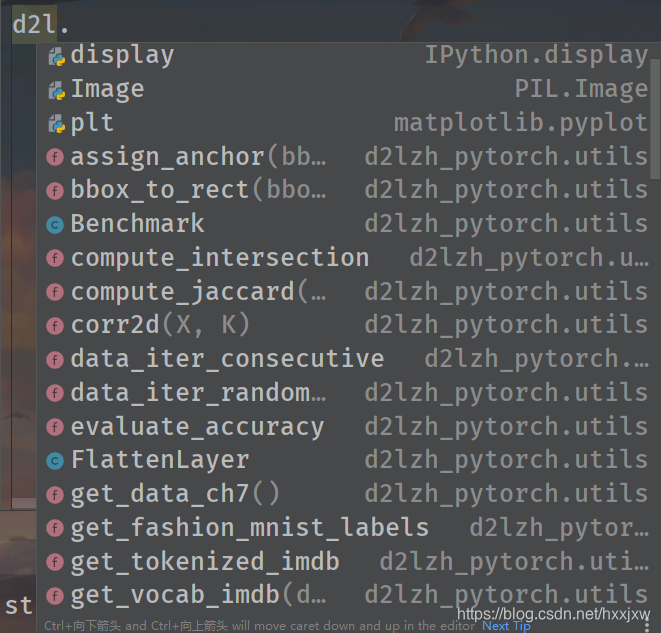Image resolution: width=661 pixels, height=633 pixels.
Task: Click the function icon beside get_data_ch7
Action: [x=55, y=495]
